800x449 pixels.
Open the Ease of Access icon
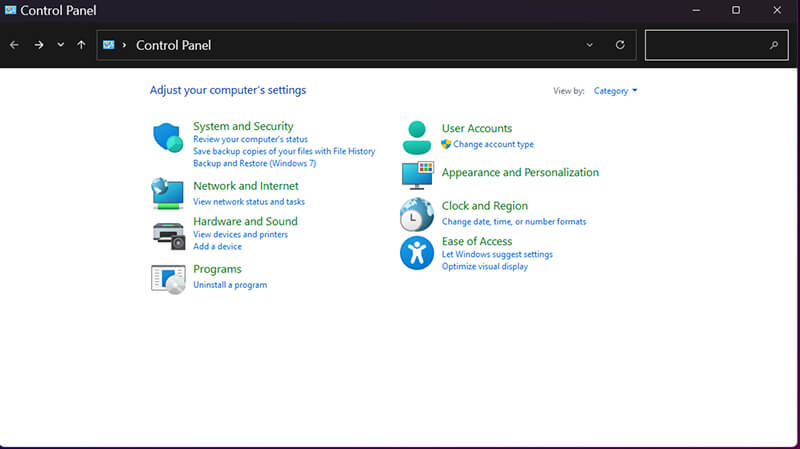[417, 253]
